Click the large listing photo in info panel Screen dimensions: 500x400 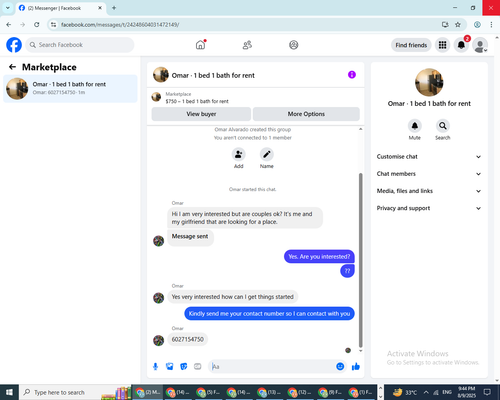coord(429,82)
